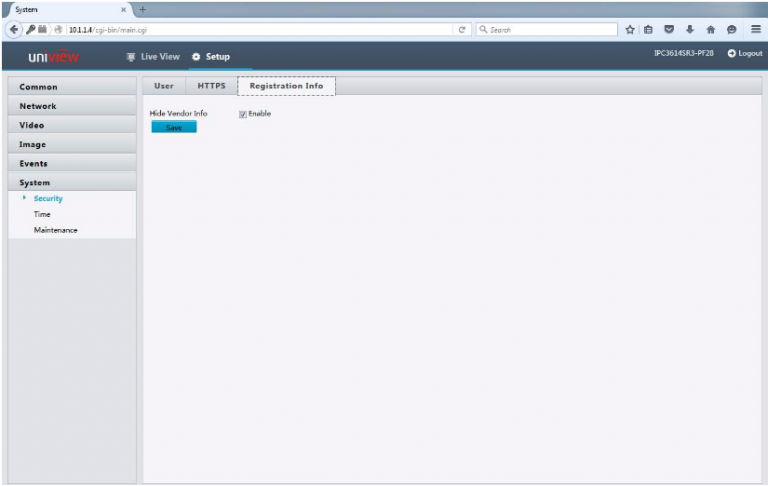Select Security in the System submenu
The image size is (768, 486).
(48, 198)
